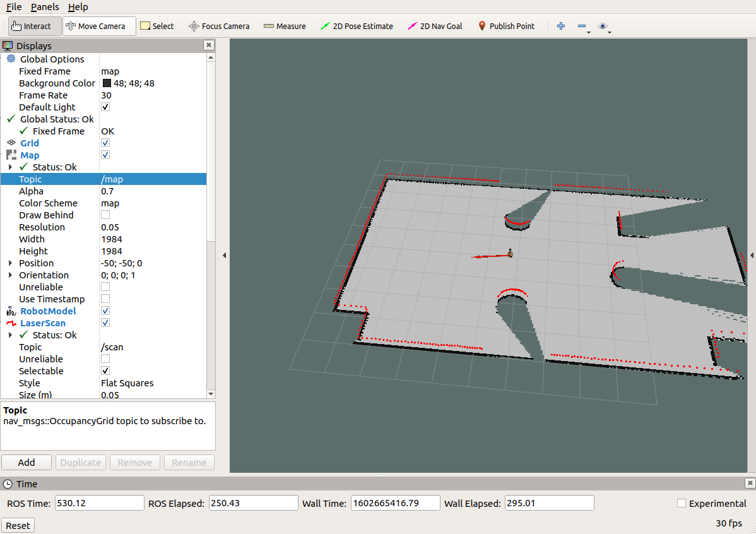Close the Displays panel
The image size is (756, 534).
[x=208, y=45]
